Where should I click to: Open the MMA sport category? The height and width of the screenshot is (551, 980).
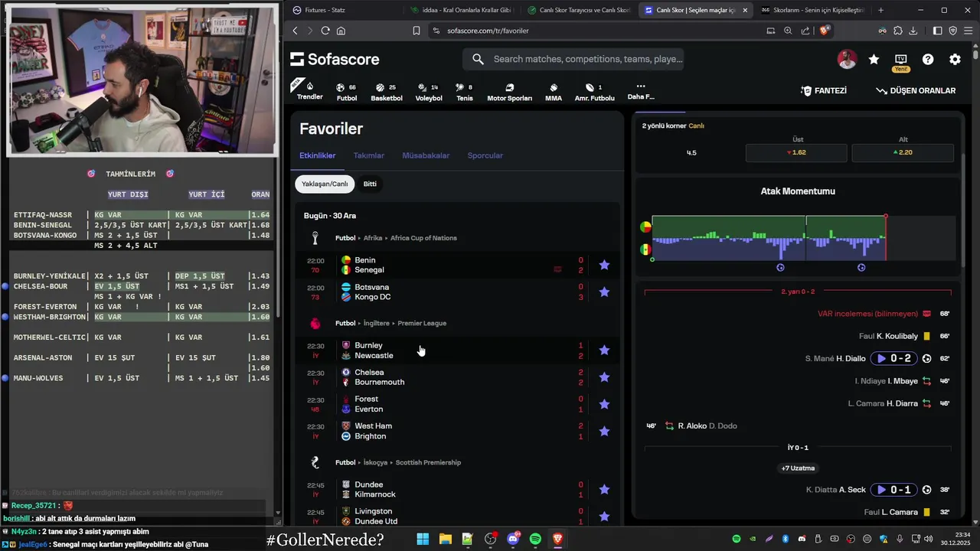point(554,92)
